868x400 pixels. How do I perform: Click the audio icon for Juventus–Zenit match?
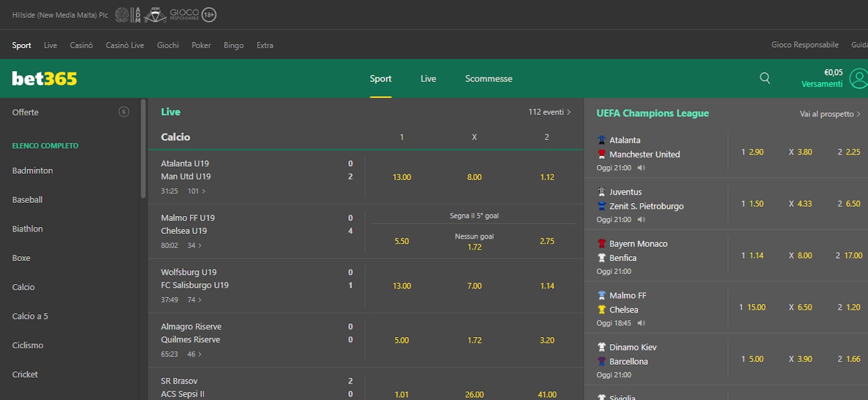pyautogui.click(x=641, y=219)
